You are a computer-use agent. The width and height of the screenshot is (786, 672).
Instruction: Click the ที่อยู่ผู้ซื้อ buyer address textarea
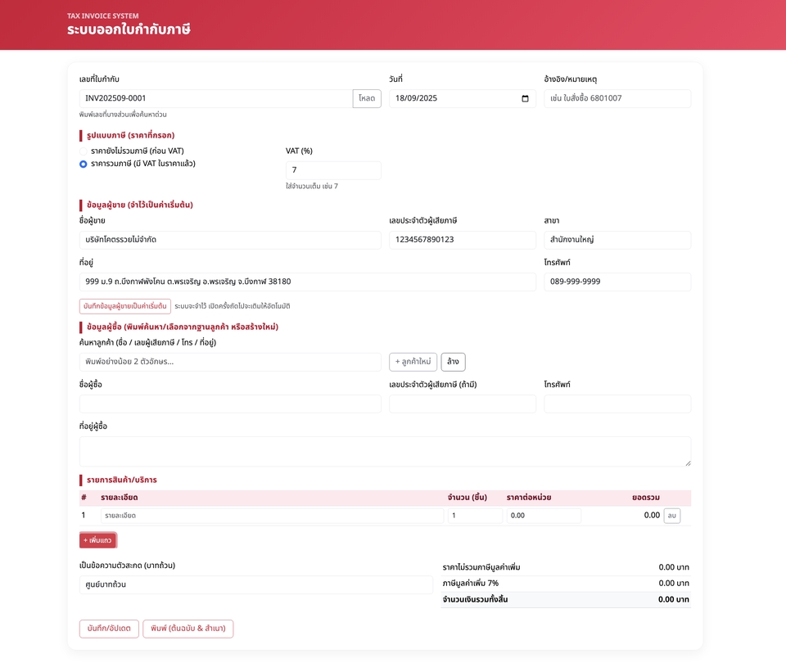pos(385,451)
